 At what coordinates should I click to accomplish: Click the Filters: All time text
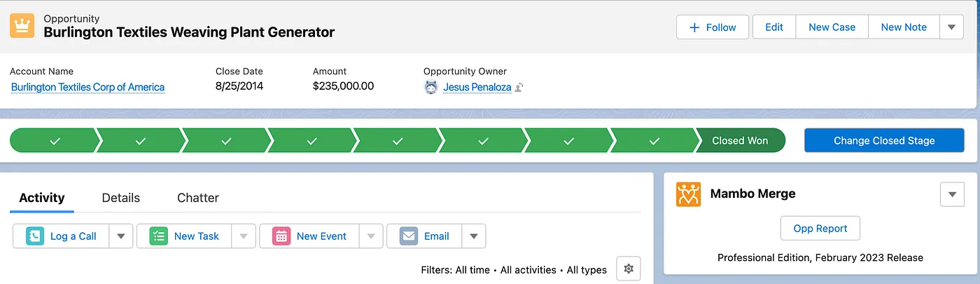point(455,270)
